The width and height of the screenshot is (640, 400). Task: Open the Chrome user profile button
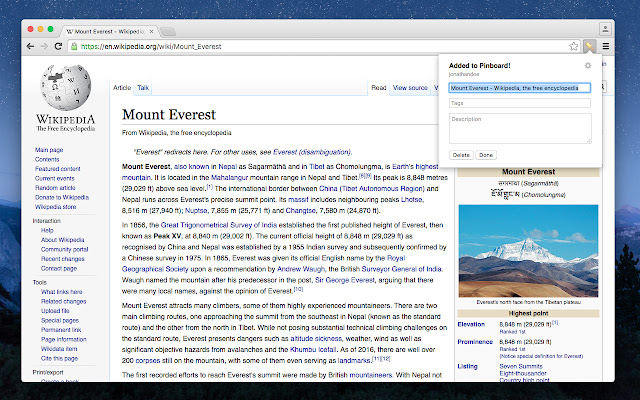pos(605,29)
